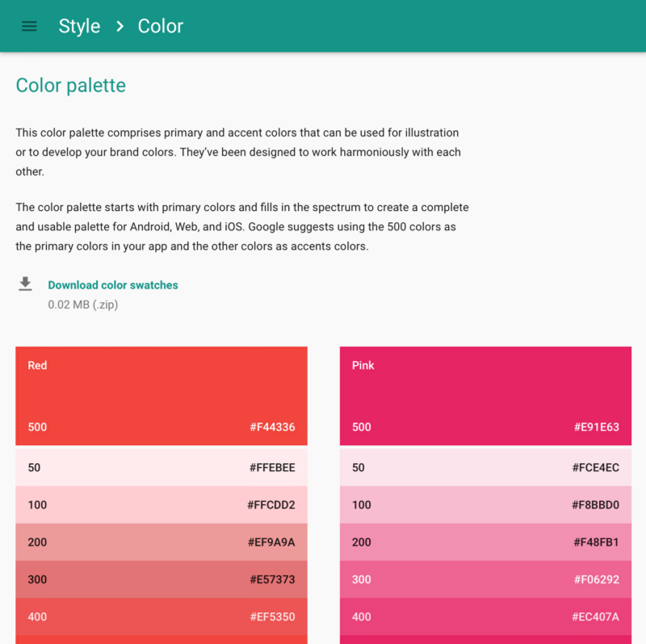646x644 pixels.
Task: Click the Red 400 swatch #EF5350
Action: [161, 617]
